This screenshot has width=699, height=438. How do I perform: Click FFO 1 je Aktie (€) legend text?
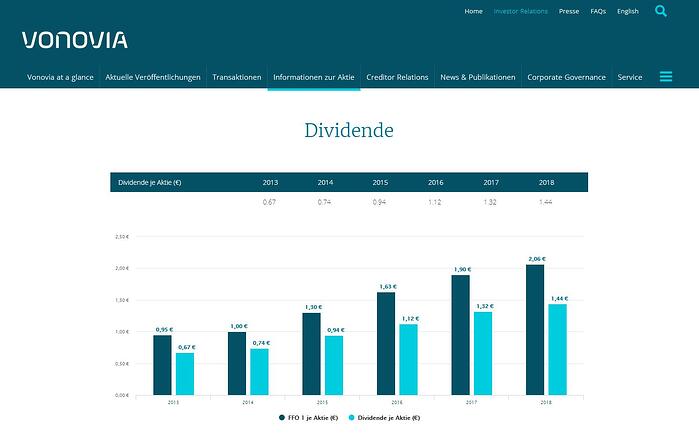[x=313, y=418]
